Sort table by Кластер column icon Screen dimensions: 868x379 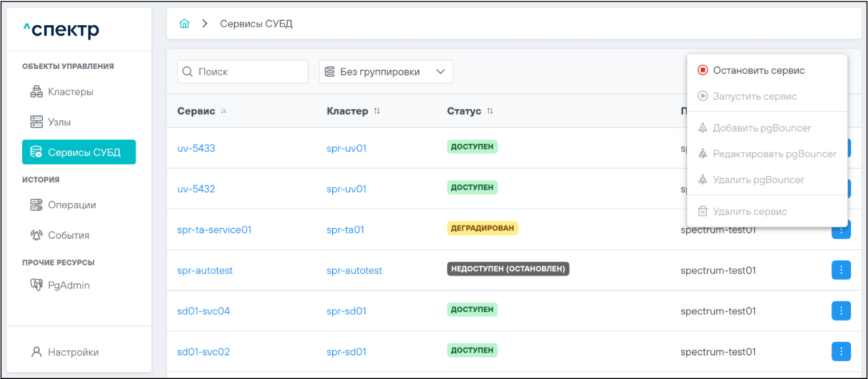coord(377,112)
